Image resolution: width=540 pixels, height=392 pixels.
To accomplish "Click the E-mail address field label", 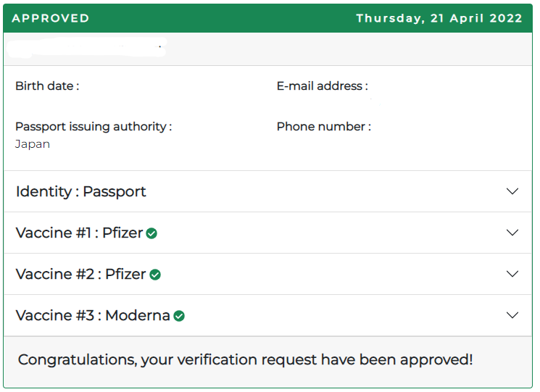I will 323,86.
